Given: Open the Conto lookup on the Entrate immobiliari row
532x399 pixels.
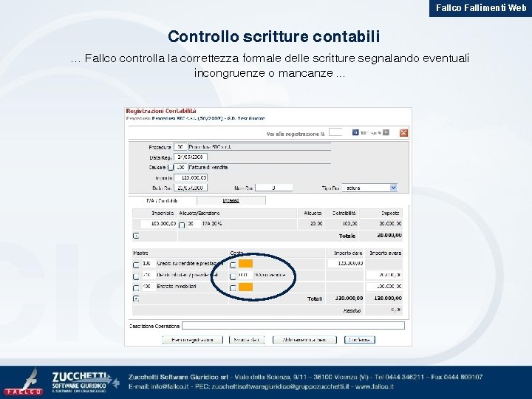Looking at the screenshot, I should click(x=233, y=287).
